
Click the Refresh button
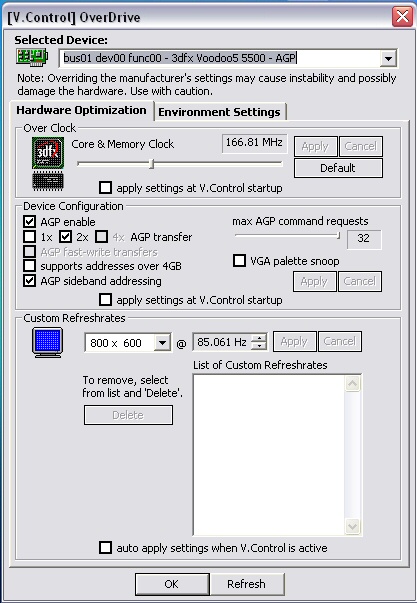tap(247, 584)
